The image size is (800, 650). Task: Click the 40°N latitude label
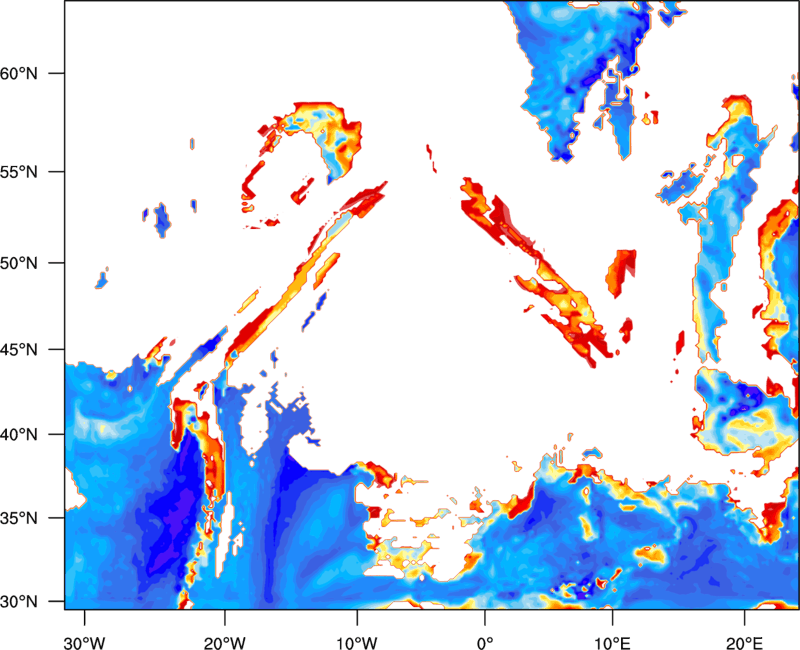click(x=18, y=435)
